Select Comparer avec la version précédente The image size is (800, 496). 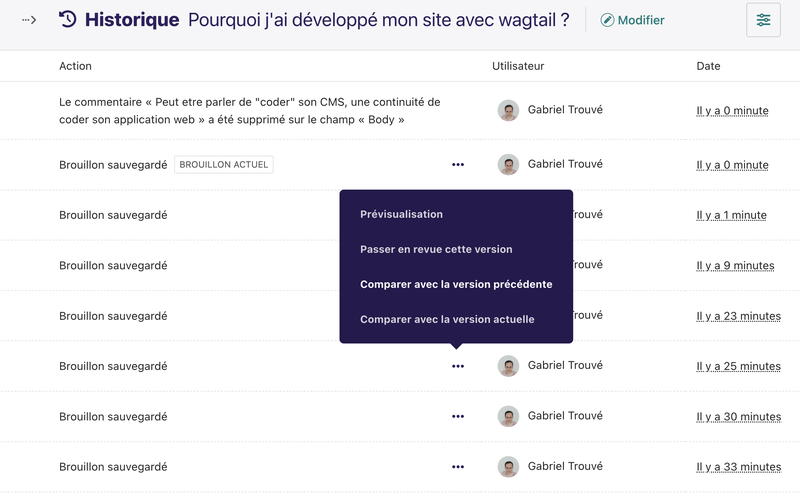(456, 284)
